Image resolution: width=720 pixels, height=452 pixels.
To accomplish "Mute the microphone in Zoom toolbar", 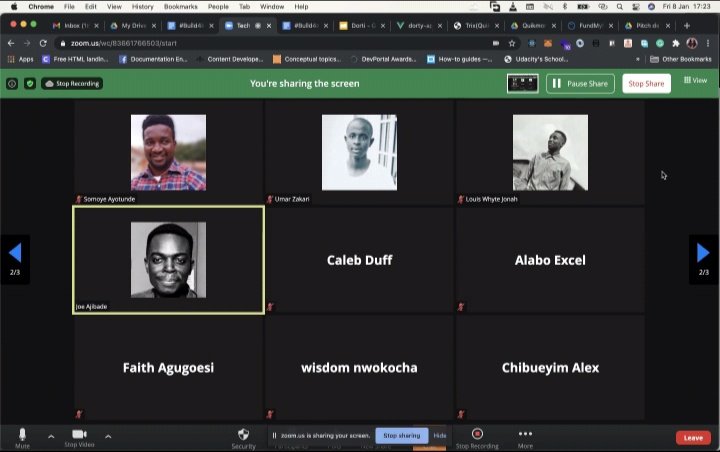I will pyautogui.click(x=22, y=437).
